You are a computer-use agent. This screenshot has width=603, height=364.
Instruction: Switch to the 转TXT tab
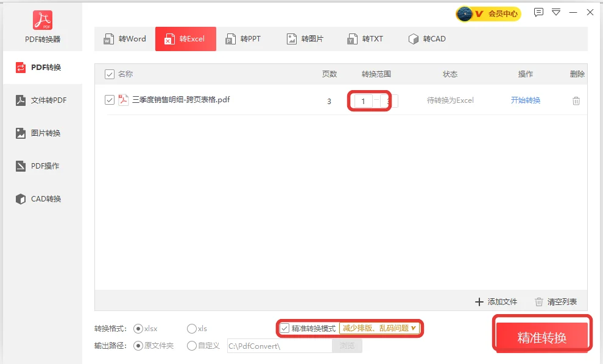[365, 39]
